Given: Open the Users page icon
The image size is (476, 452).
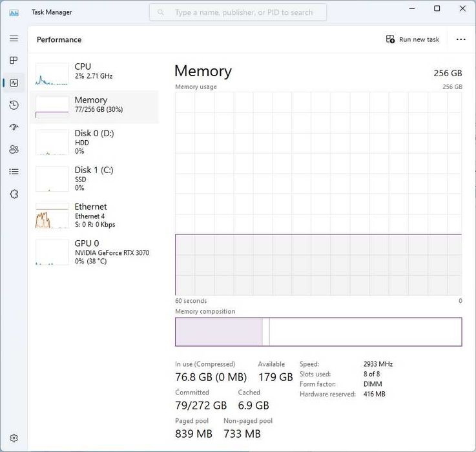Looking at the screenshot, I should click(14, 149).
